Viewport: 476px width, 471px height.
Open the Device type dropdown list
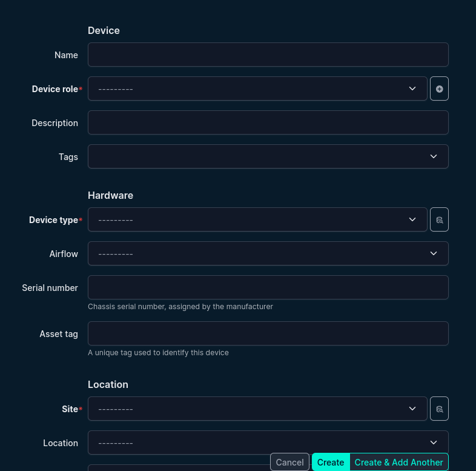[x=257, y=219]
